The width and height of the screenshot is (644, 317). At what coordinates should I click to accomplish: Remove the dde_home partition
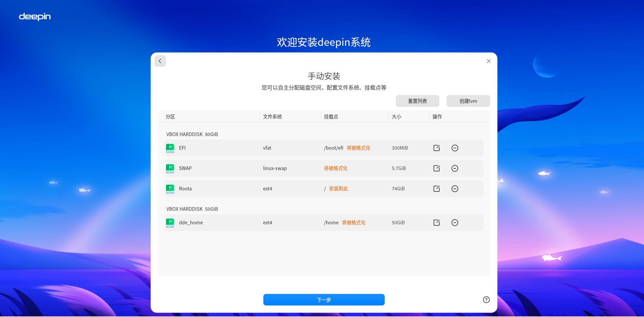(455, 223)
